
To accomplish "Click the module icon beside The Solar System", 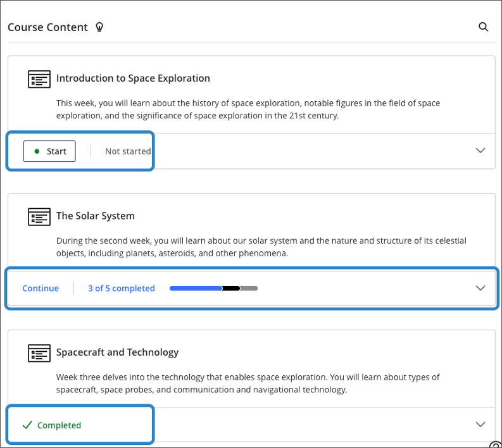I will [39, 216].
